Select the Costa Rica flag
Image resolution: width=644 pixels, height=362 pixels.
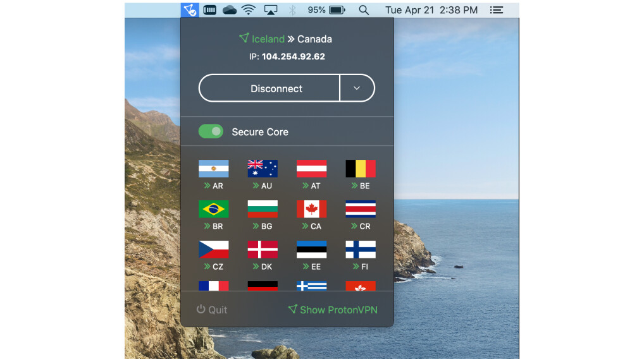pos(361,209)
